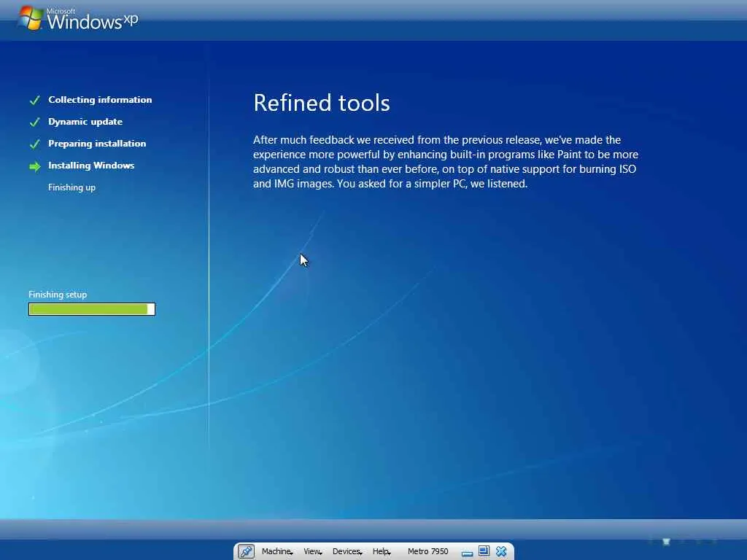This screenshot has height=560, width=747.
Task: Click the Refined tools heading
Action: 322,103
